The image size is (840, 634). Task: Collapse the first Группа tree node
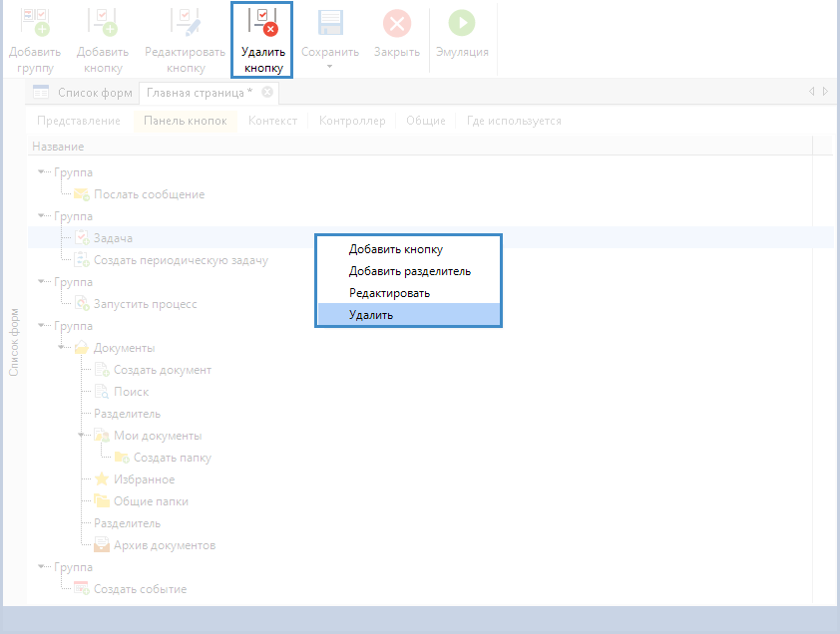[x=42, y=172]
